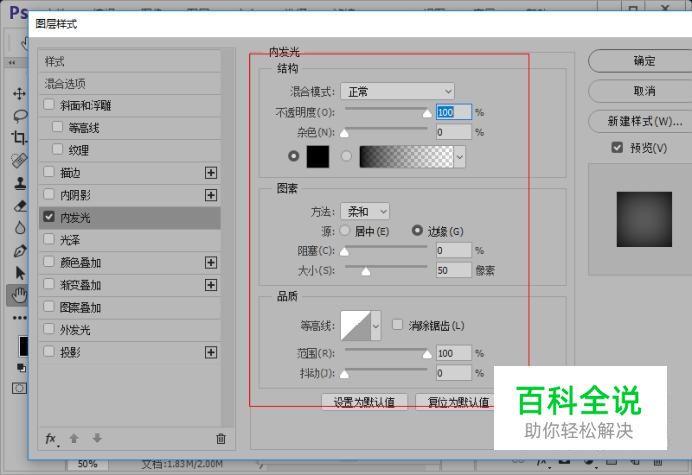Image resolution: width=692 pixels, height=475 pixels.
Task: Open 混合选项 in left list
Action: 130,83
